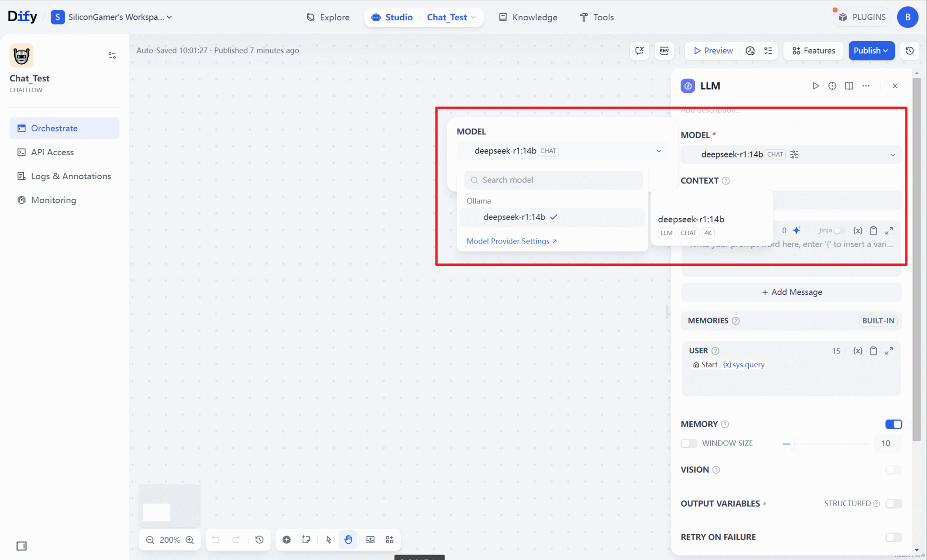927x560 pixels.
Task: Run the LLM node via the play icon
Action: pos(816,86)
